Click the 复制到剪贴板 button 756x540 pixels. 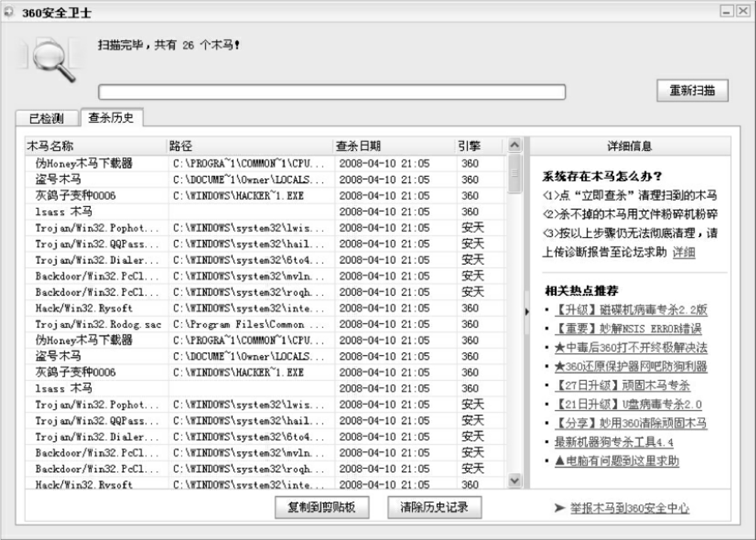click(322, 507)
